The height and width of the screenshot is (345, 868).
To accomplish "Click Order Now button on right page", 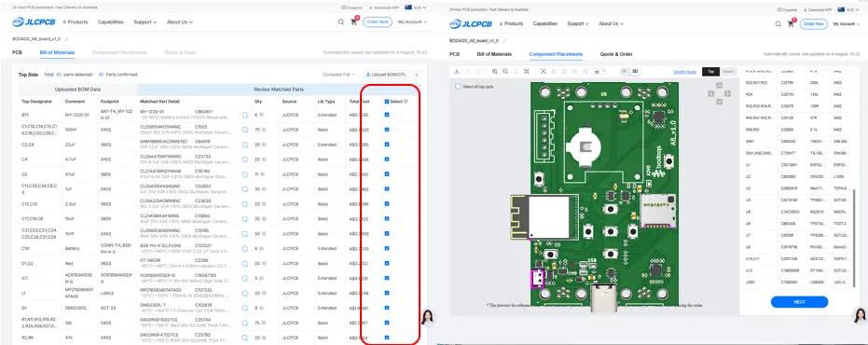I will coord(814,24).
